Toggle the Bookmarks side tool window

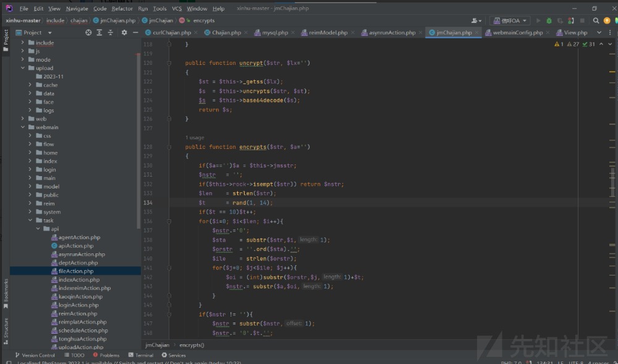point(6,294)
